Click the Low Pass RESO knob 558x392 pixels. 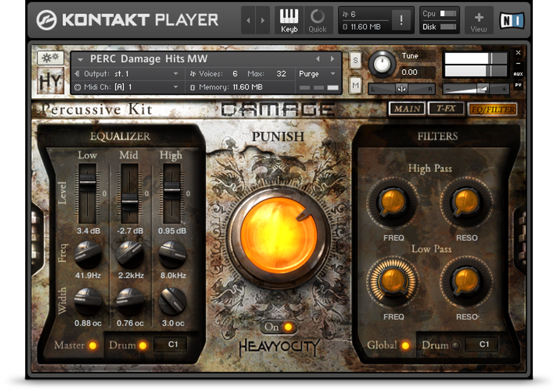coord(466,282)
